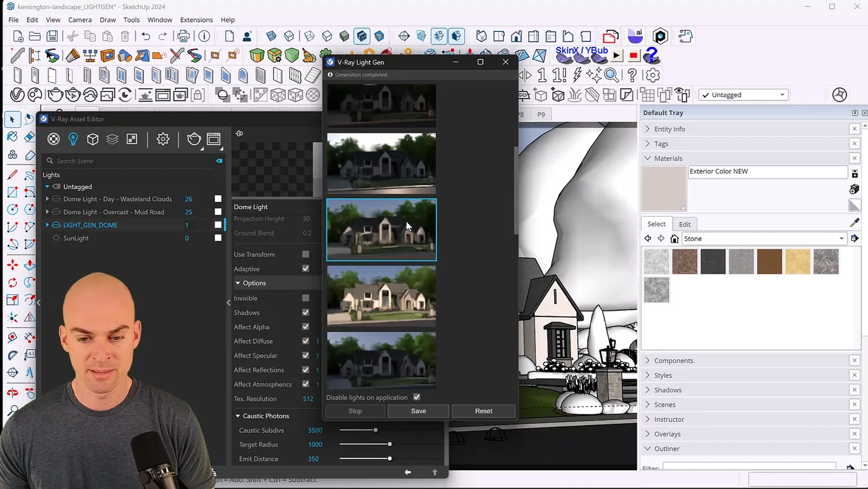Collapse the Caustic Photons section
This screenshot has height=489, width=868.
[237, 416]
